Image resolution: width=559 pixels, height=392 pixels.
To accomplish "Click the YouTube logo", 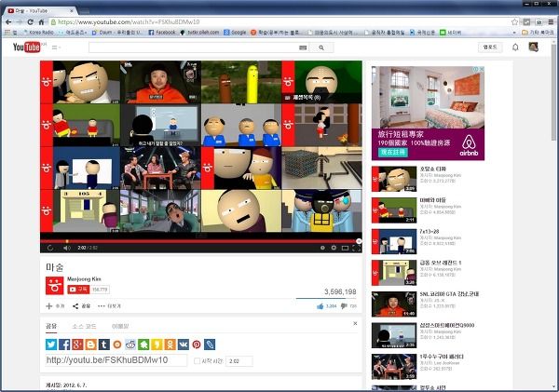I will click(26, 47).
